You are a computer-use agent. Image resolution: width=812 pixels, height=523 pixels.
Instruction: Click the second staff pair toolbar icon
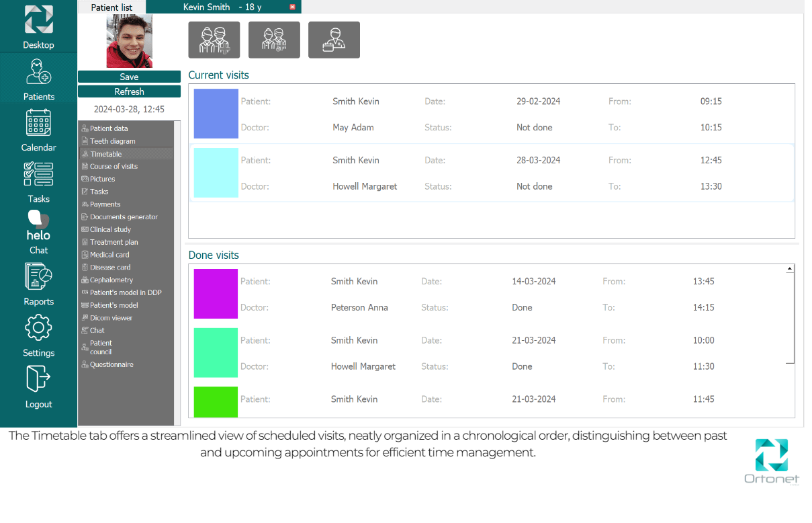pos(274,40)
